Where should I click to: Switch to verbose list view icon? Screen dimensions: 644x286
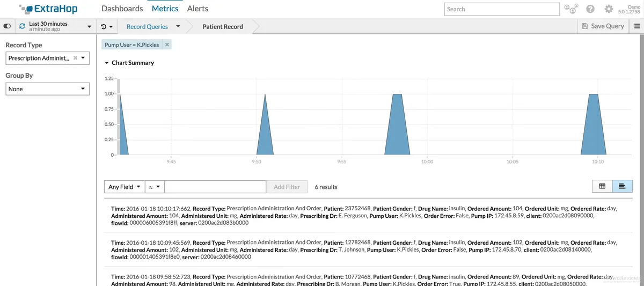click(x=622, y=186)
